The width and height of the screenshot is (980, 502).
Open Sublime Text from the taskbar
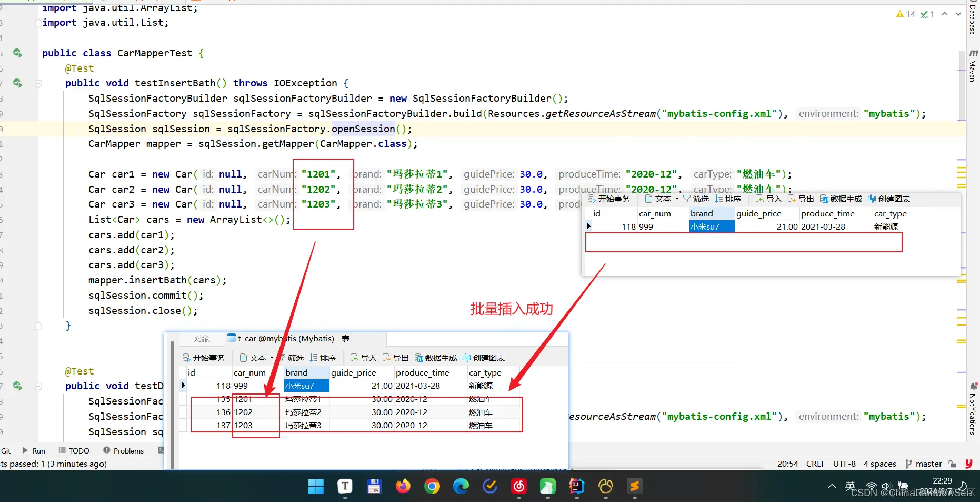point(635,487)
